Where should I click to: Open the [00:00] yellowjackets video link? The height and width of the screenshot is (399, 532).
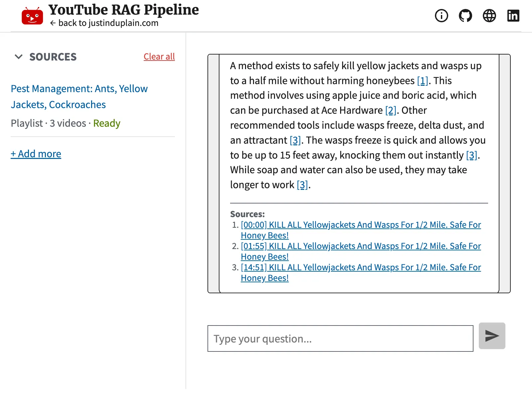[361, 225]
